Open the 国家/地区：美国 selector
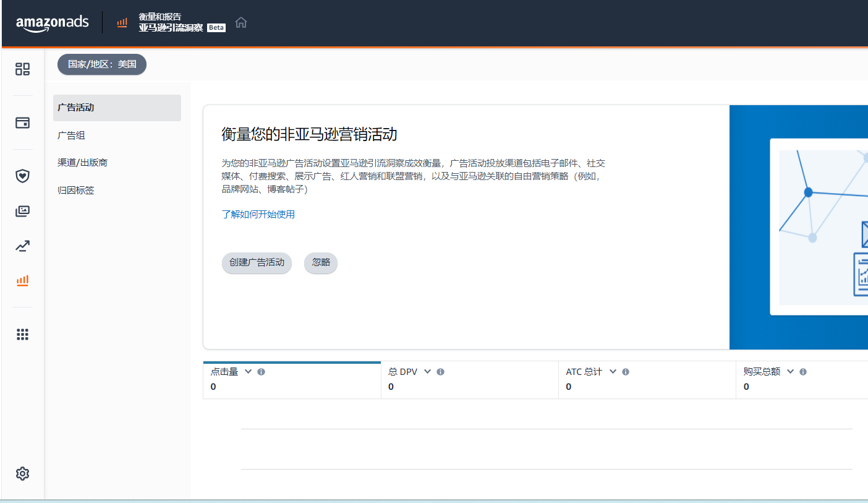Viewport: 868px width, 503px height. tap(102, 64)
